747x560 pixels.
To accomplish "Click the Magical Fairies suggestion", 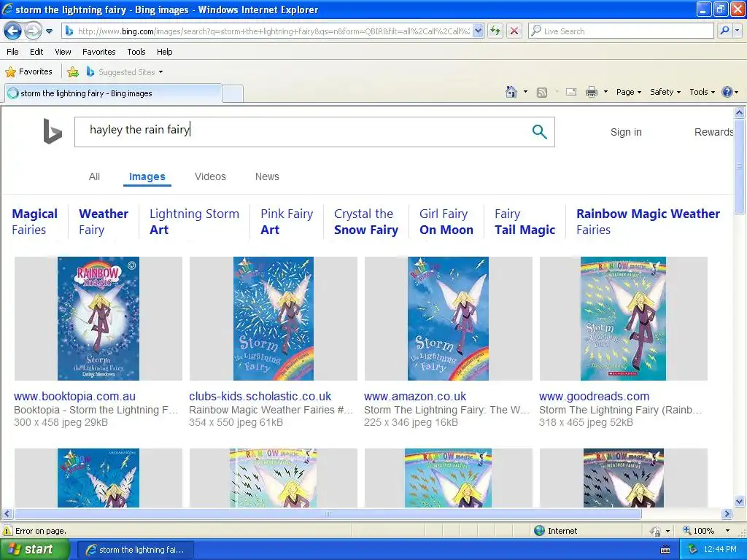I will (35, 222).
